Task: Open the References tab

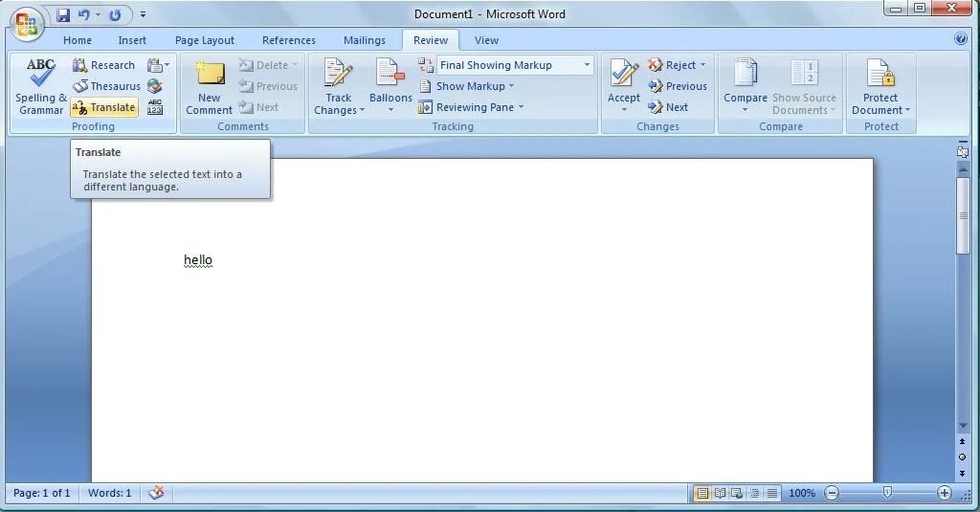Action: point(289,40)
